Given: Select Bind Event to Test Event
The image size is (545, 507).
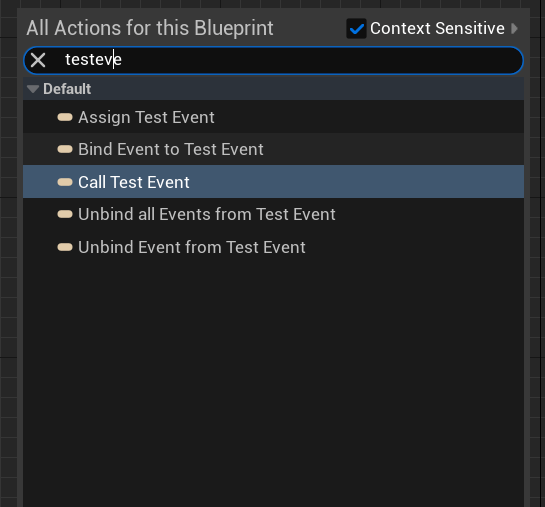Looking at the screenshot, I should [x=274, y=149].
